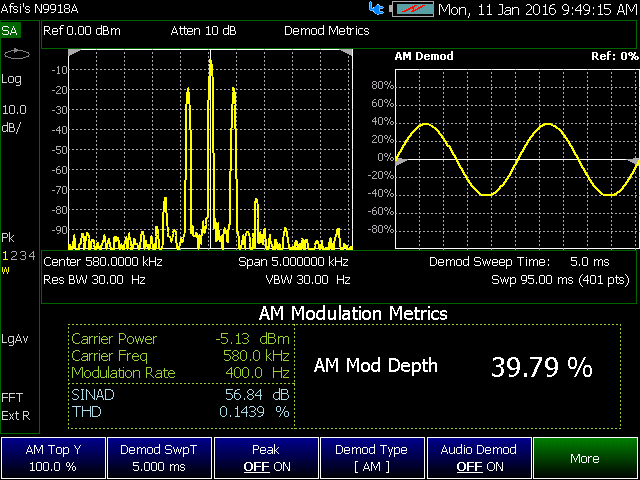The width and height of the screenshot is (640, 480).
Task: Select trace number 1 indicator
Action: point(5,256)
